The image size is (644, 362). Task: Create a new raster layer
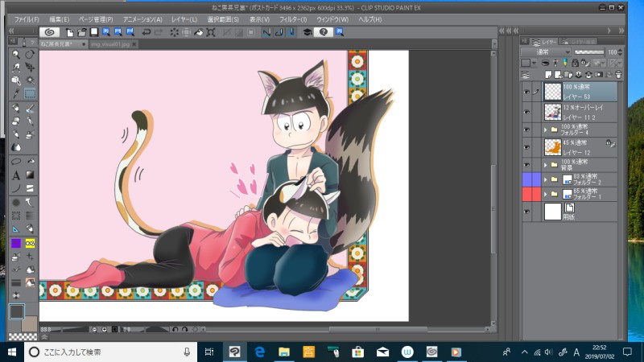point(548,75)
